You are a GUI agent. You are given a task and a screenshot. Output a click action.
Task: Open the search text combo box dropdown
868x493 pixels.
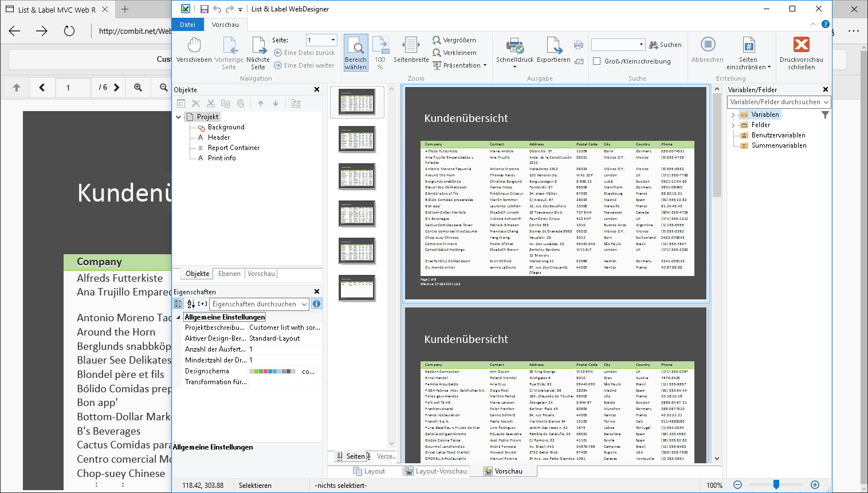click(641, 45)
